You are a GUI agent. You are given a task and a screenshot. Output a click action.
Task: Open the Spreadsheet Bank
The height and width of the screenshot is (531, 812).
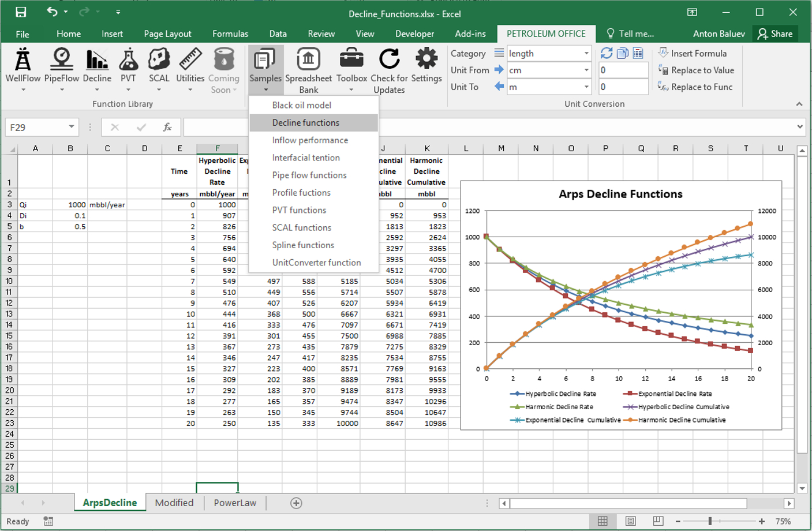[x=308, y=69]
